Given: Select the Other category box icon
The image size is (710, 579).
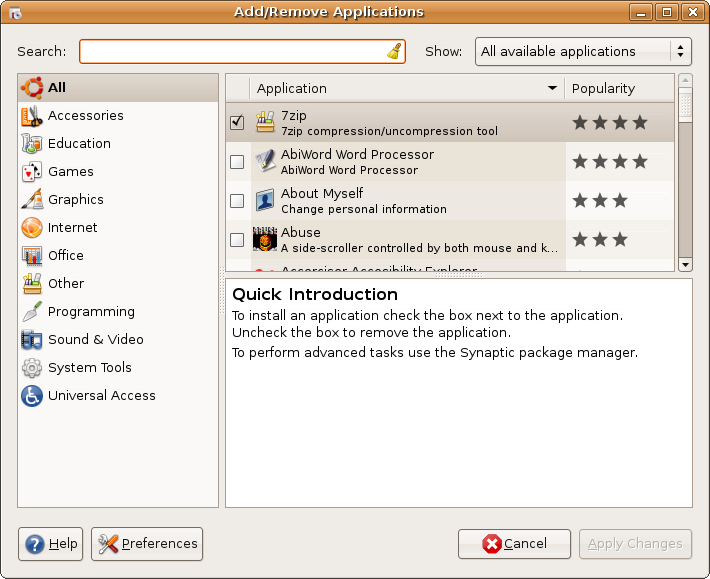Looking at the screenshot, I should [x=32, y=283].
